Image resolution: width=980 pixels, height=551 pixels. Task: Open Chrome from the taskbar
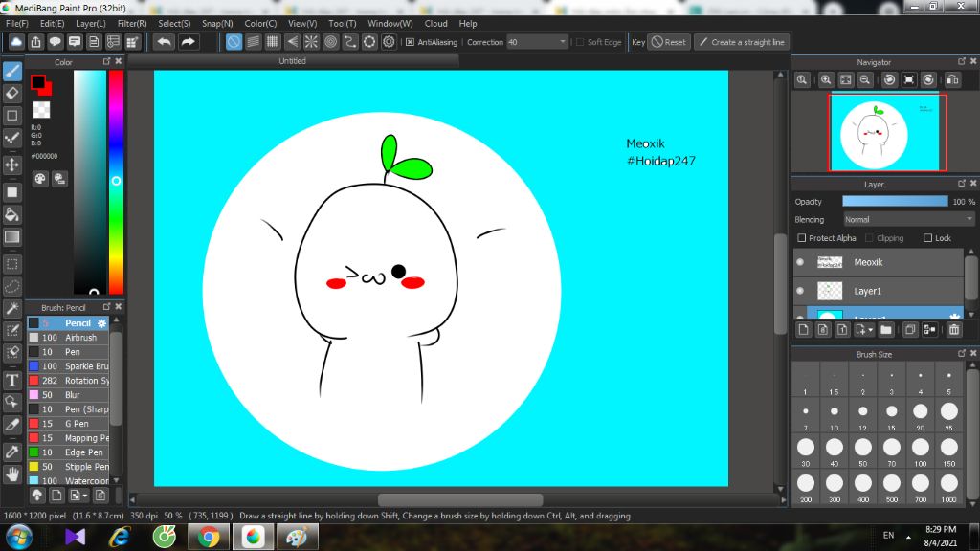[x=209, y=537]
